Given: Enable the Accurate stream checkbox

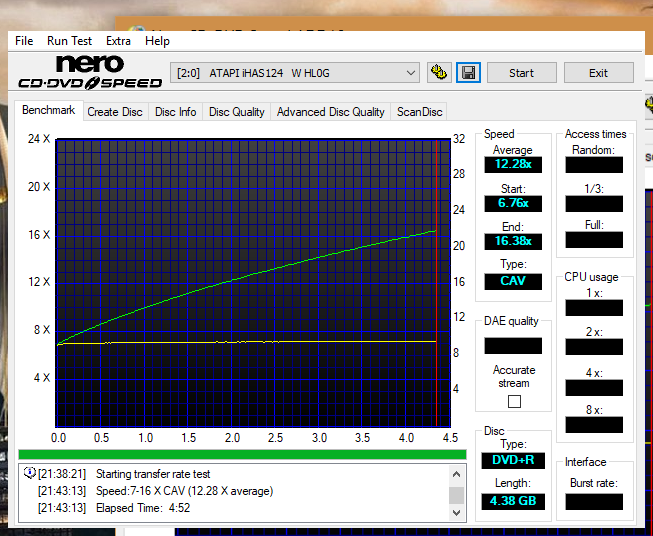Looking at the screenshot, I should coord(514,401).
